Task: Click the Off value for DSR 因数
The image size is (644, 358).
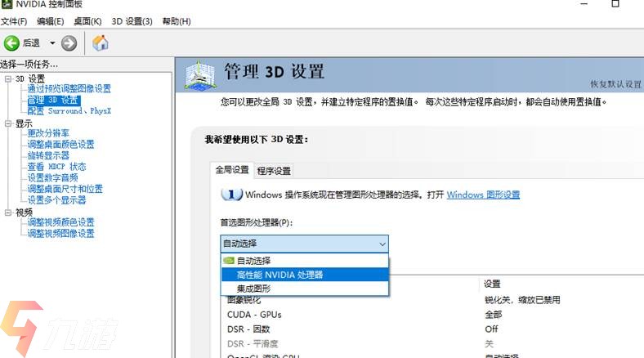Action: (x=491, y=329)
